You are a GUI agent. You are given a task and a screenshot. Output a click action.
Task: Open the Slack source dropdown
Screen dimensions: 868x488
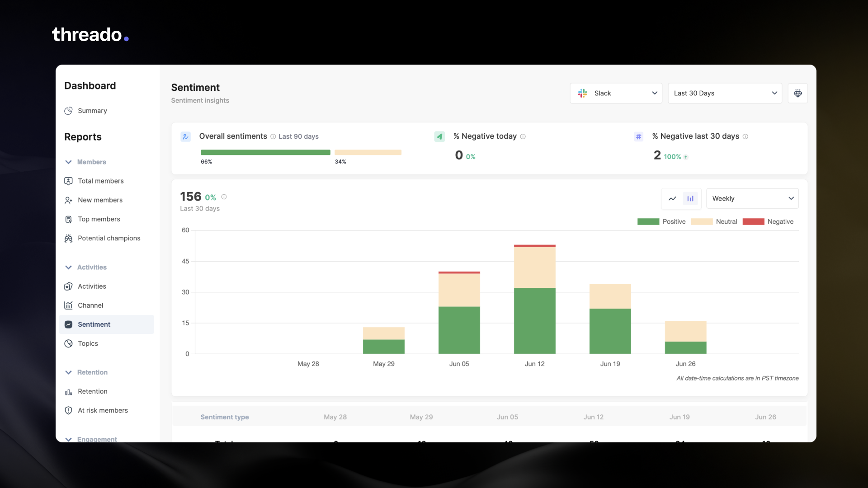pyautogui.click(x=616, y=93)
